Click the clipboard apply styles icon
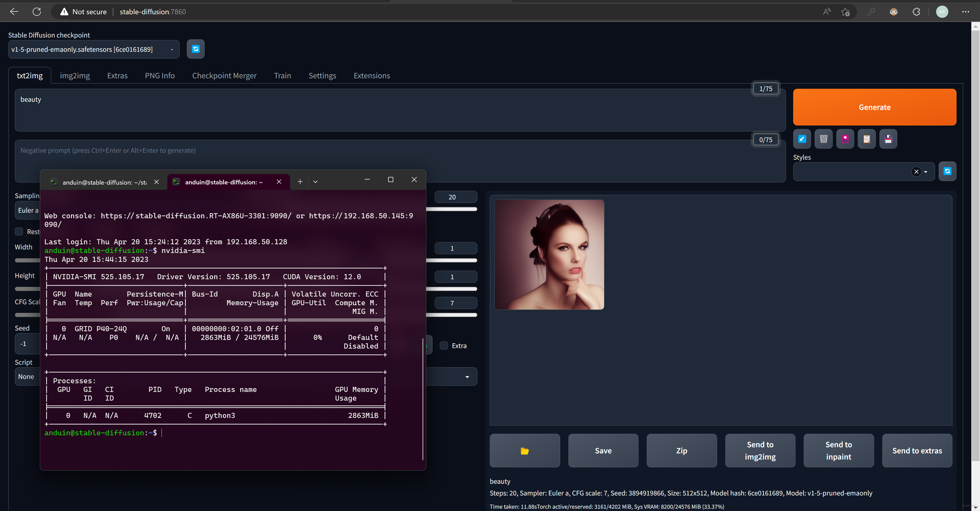The image size is (980, 511). [866, 139]
